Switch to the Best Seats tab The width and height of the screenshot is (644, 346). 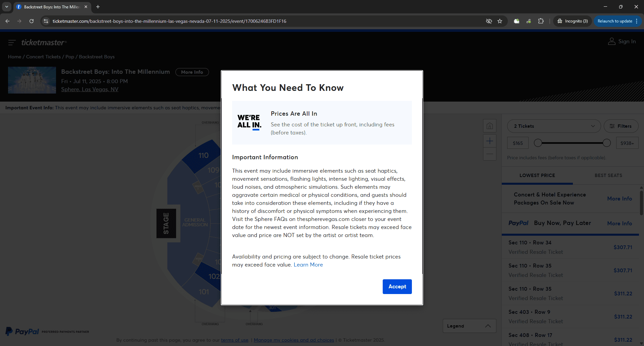point(608,175)
